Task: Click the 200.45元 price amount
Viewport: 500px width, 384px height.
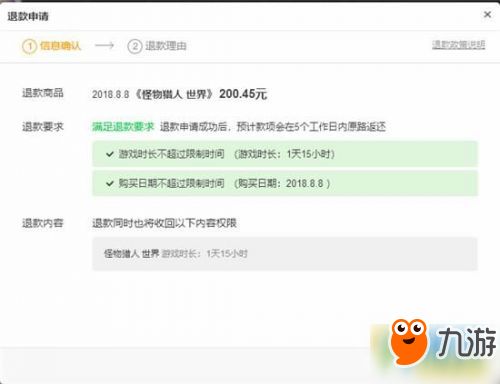Action: point(243,94)
